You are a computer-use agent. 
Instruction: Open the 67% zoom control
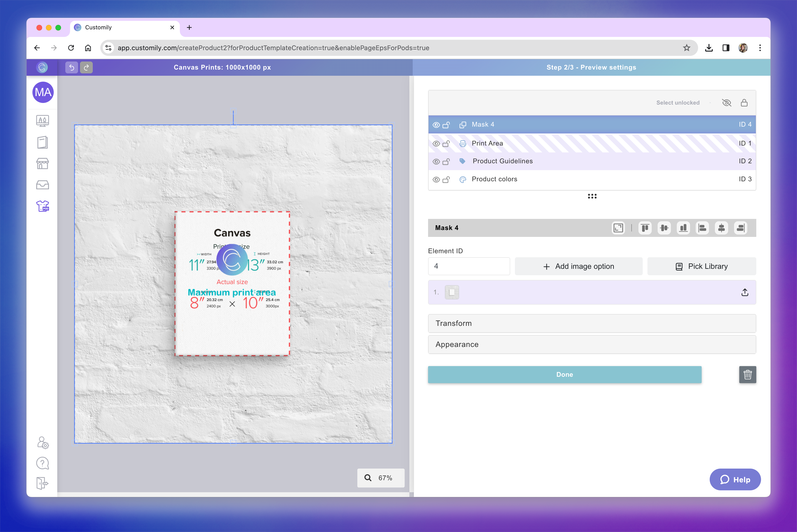tap(381, 478)
